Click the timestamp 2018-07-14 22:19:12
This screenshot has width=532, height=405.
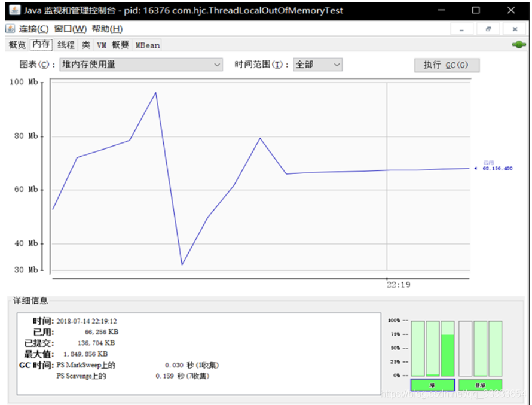(87, 321)
